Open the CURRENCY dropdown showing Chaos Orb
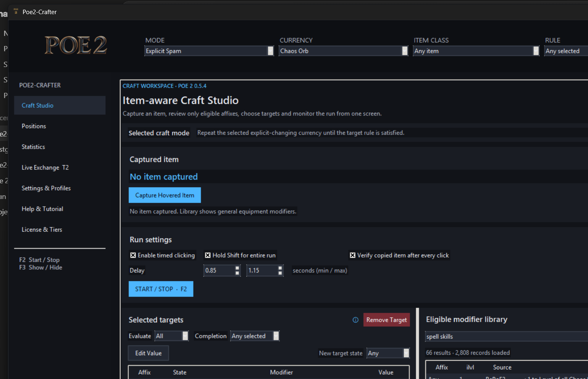 [x=343, y=51]
